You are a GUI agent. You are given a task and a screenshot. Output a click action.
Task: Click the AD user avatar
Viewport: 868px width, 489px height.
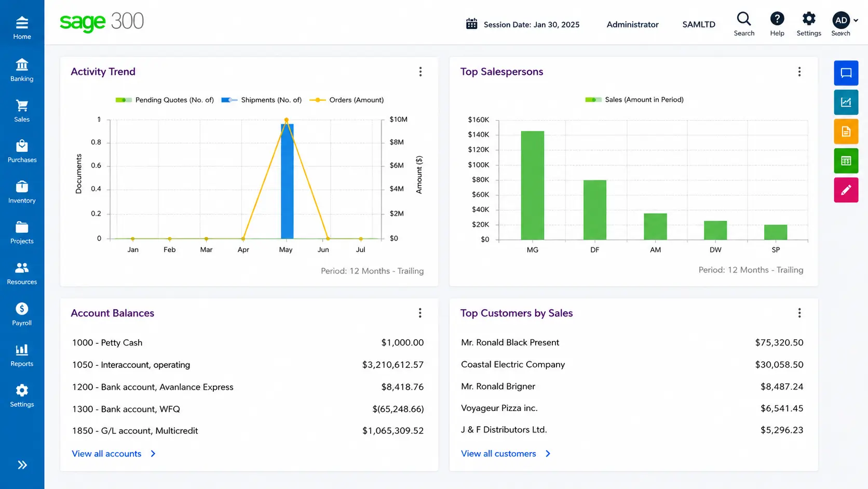pyautogui.click(x=841, y=20)
